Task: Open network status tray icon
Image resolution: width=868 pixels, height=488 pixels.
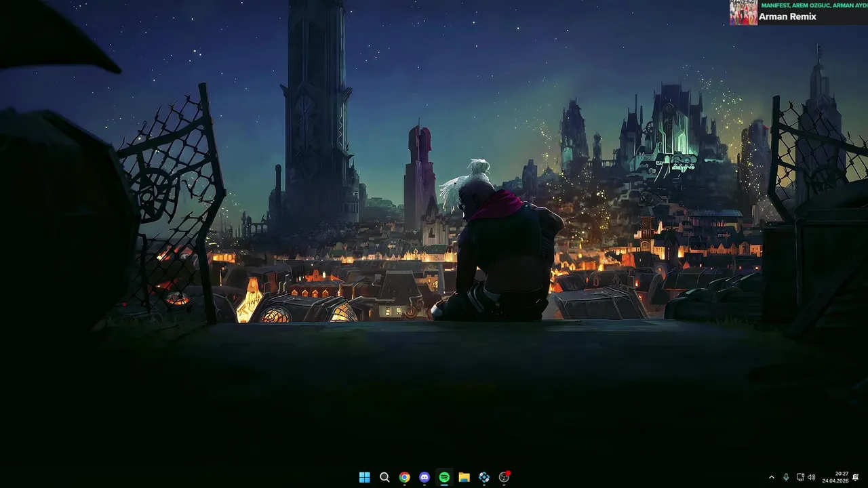Action: (x=800, y=477)
